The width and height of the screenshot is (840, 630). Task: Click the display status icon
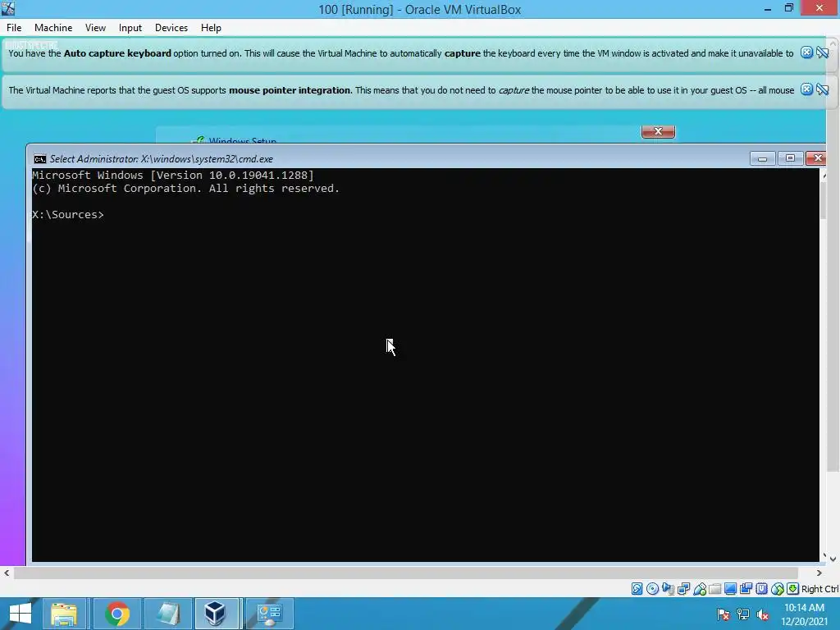730,589
